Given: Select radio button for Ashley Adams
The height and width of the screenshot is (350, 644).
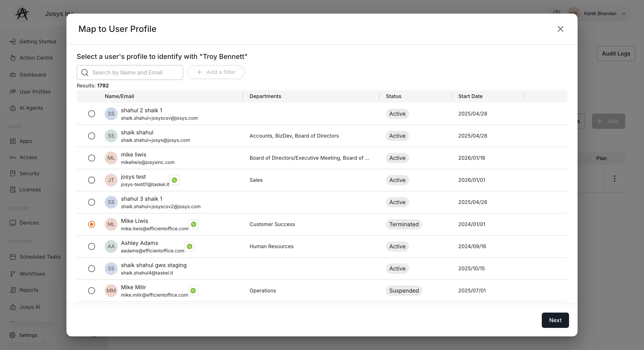Looking at the screenshot, I should (x=92, y=246).
